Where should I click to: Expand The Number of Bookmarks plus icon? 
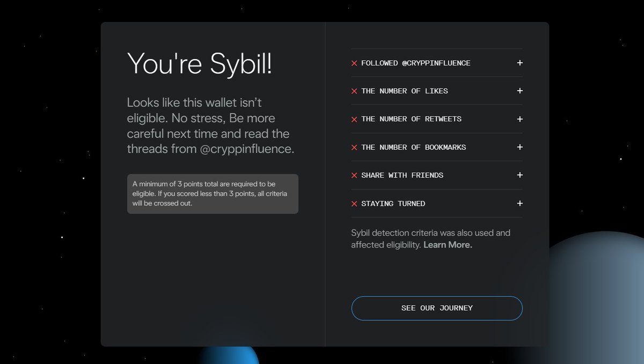(x=519, y=147)
